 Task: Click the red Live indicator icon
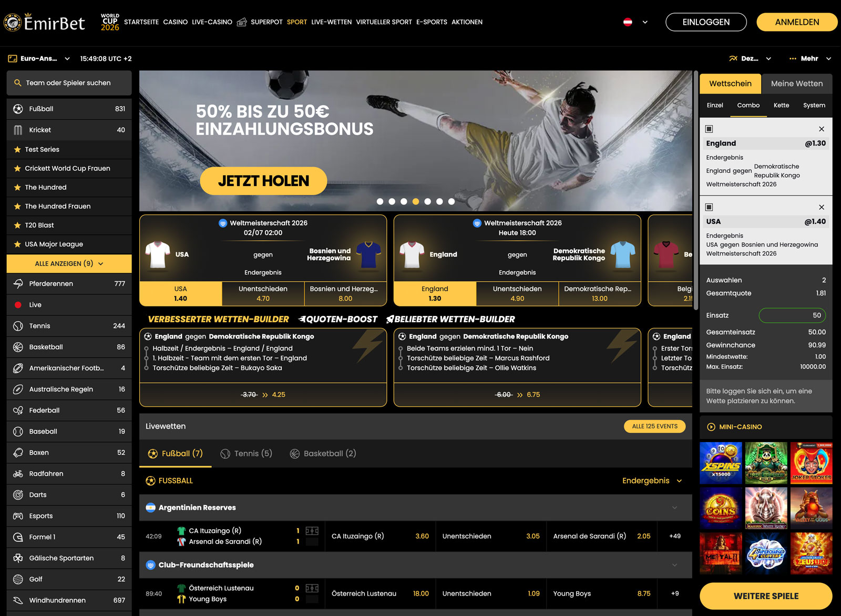[18, 305]
